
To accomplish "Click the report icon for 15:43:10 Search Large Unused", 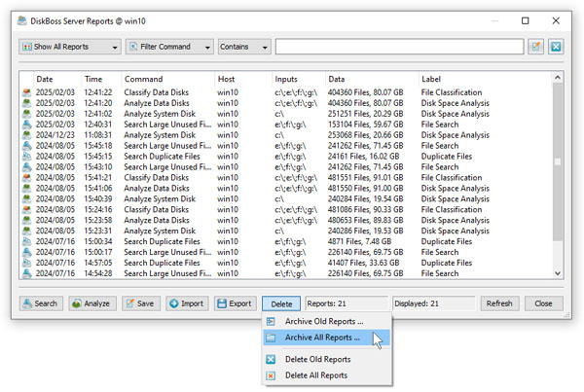I will (x=26, y=166).
